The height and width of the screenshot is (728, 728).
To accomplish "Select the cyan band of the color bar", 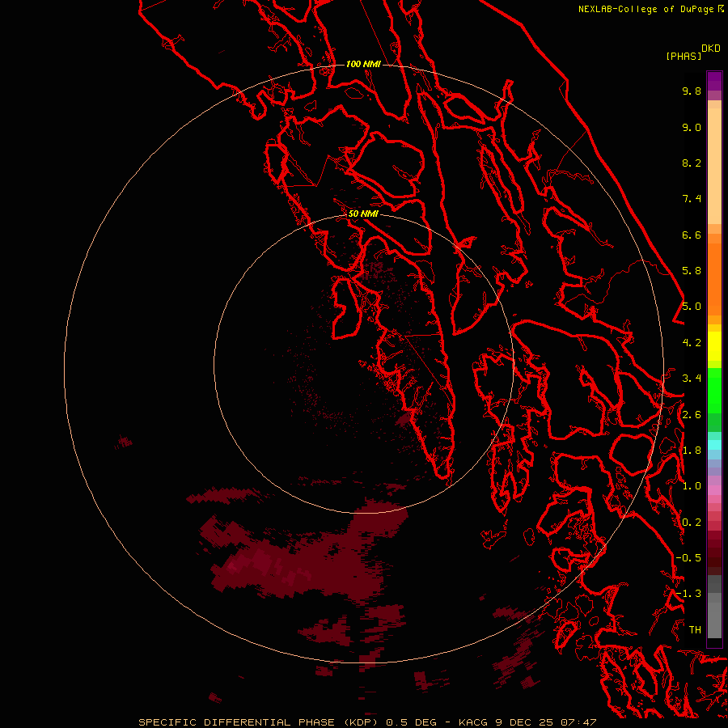I will 714,444.
